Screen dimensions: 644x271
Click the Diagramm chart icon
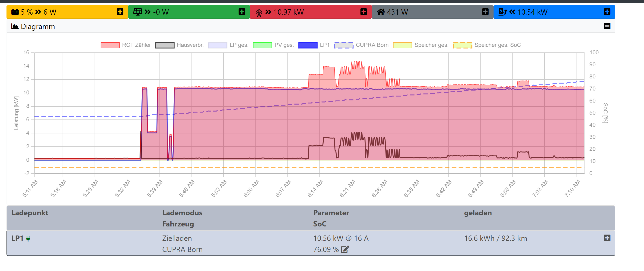[15, 26]
